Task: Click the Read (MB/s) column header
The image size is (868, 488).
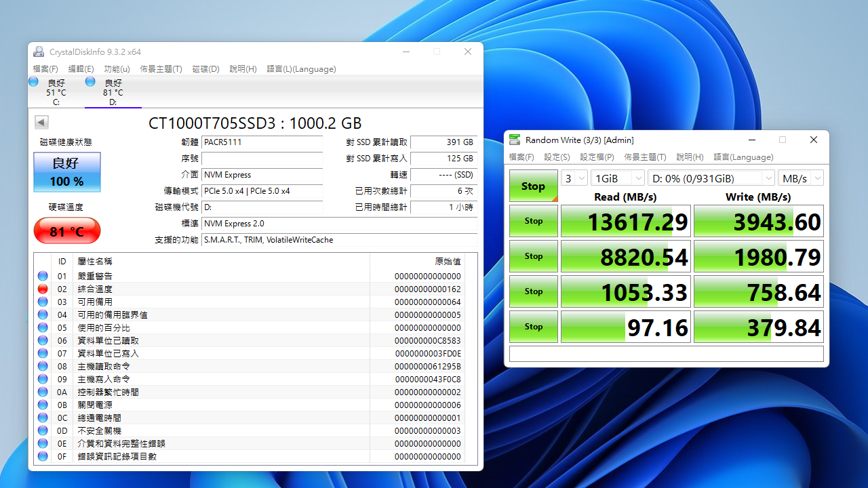Action: tap(626, 197)
